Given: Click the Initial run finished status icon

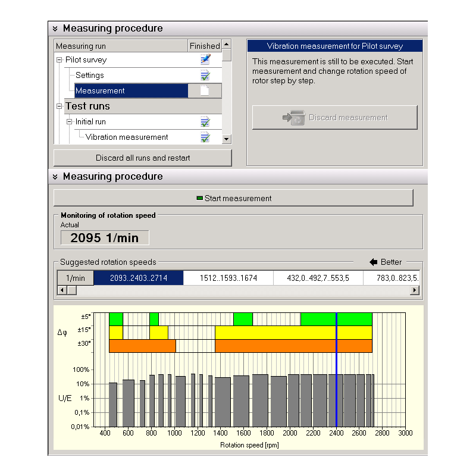Looking at the screenshot, I should click(205, 122).
